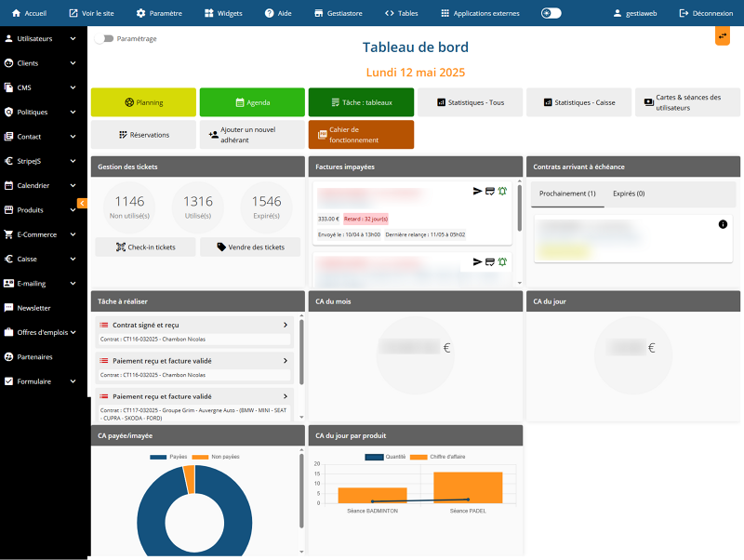Open Cahier de fonctionnement shortcut
Viewport: 744px width, 560px height.
coord(361,135)
